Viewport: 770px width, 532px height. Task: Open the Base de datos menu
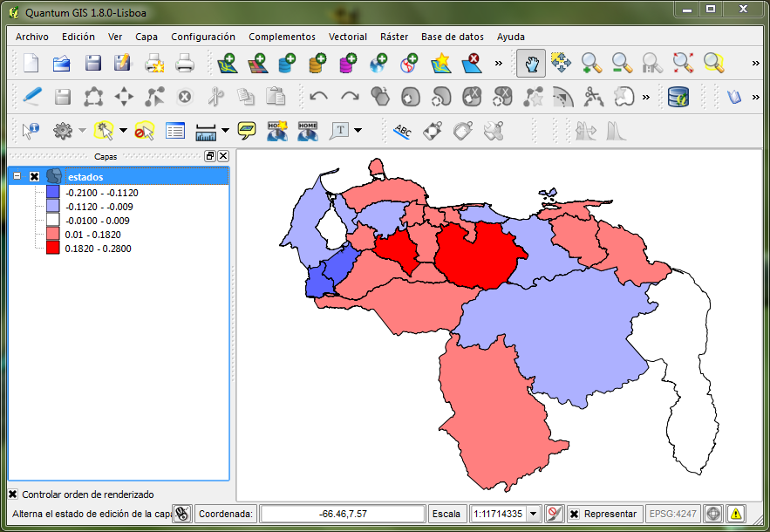tap(453, 37)
